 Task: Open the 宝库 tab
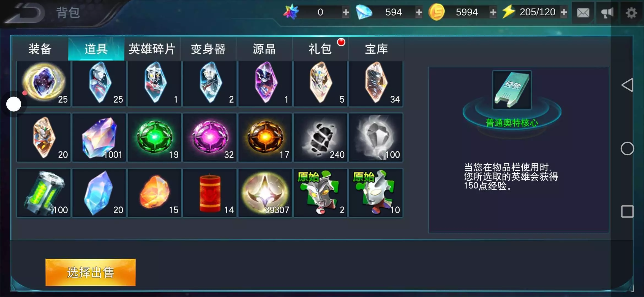[376, 49]
